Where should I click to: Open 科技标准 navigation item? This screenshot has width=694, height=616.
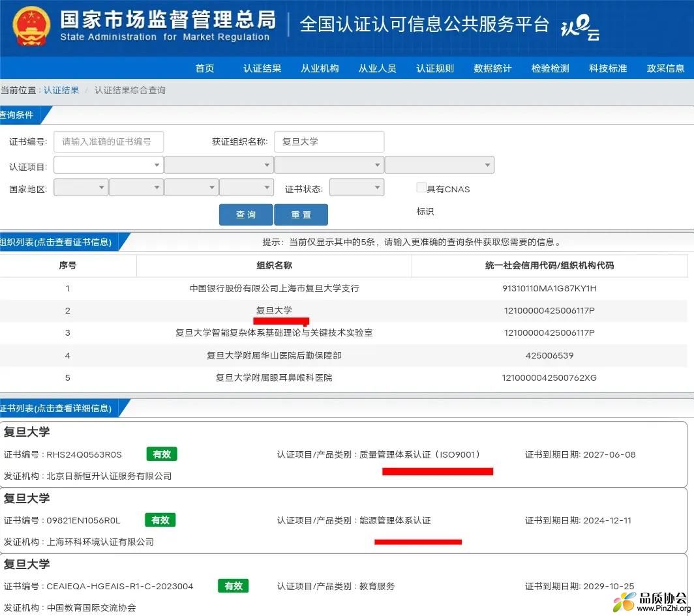point(608,68)
